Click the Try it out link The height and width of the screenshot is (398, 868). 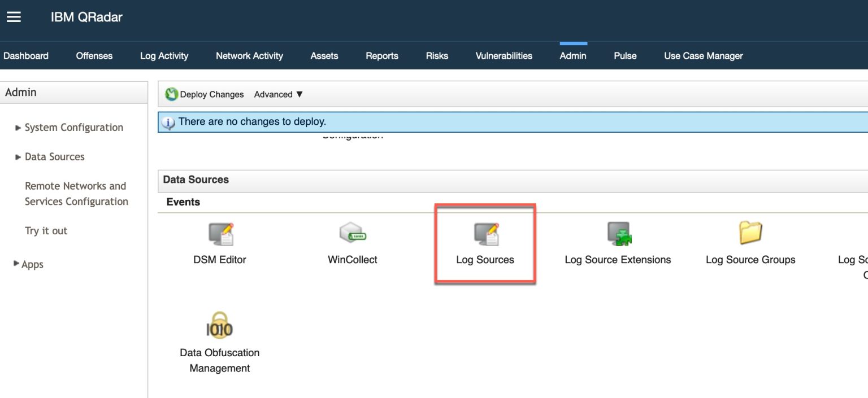[46, 230]
